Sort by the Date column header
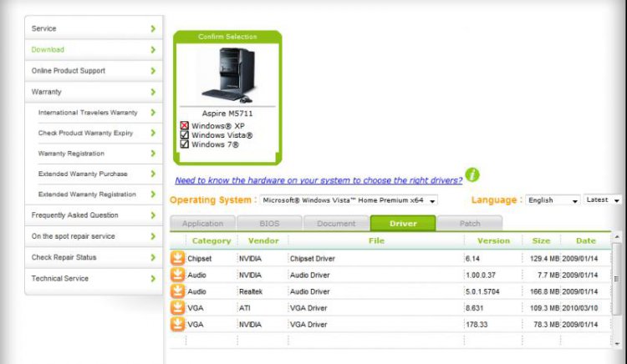 click(x=586, y=240)
